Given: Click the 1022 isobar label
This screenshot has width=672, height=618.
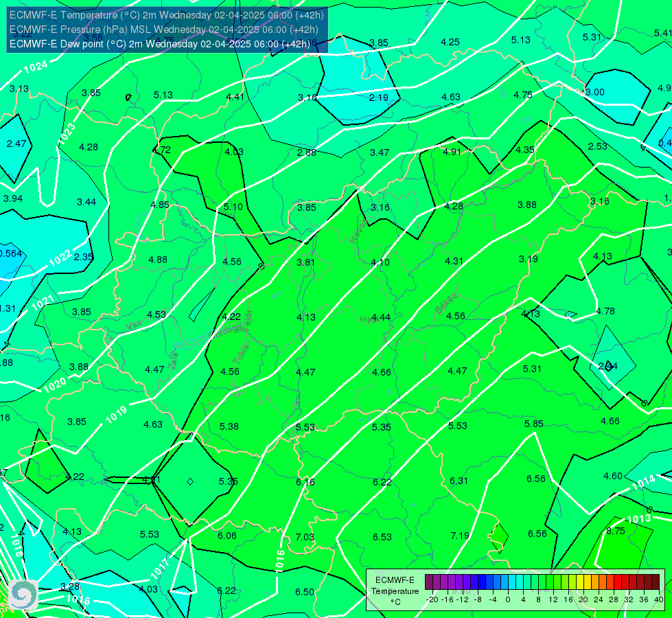Looking at the screenshot, I should coord(60,259).
